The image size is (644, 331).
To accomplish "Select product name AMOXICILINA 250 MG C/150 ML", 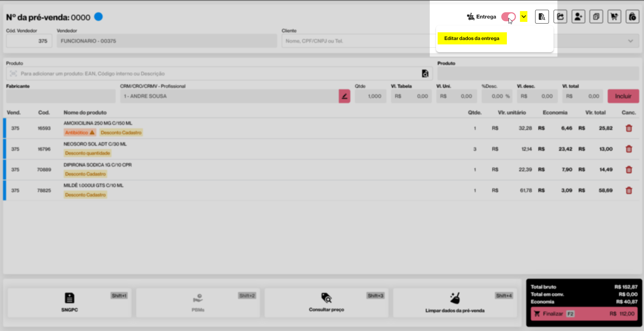I will (x=98, y=123).
